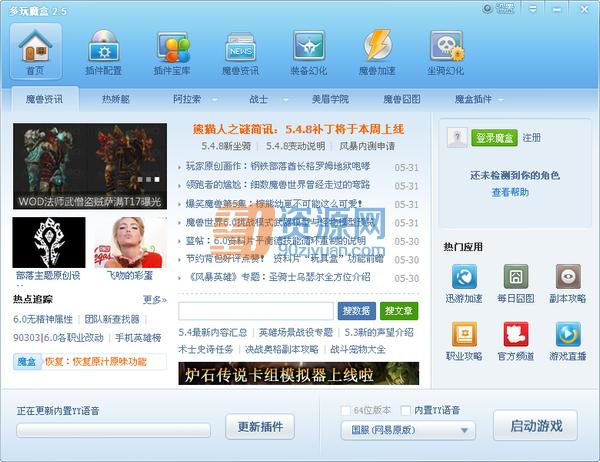Open the 6.0无精神属性 link
This screenshot has height=462, width=600.
[43, 319]
